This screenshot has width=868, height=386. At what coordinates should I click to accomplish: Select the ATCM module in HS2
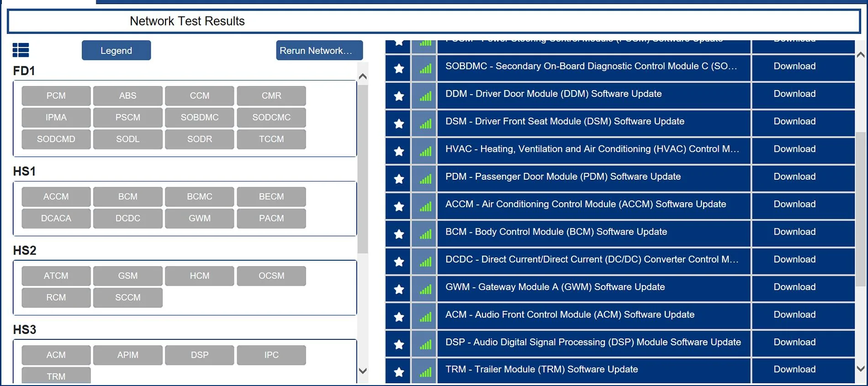point(56,276)
